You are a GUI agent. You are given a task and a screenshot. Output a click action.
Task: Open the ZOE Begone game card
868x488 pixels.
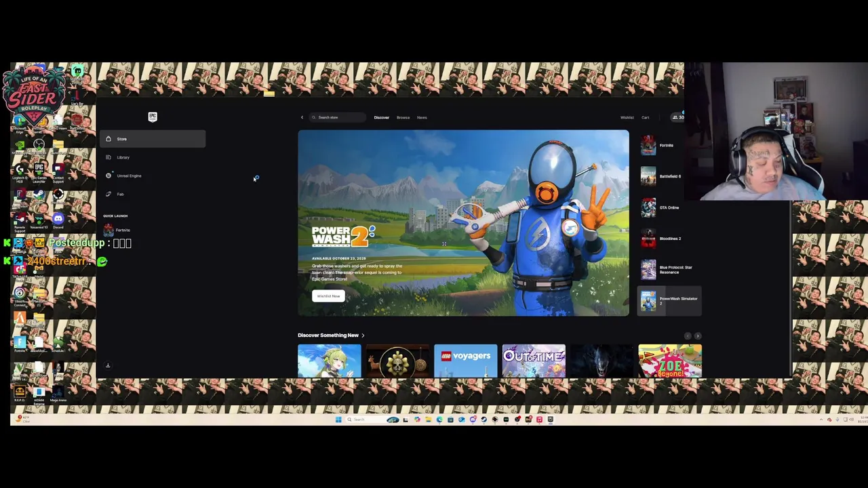(x=670, y=361)
